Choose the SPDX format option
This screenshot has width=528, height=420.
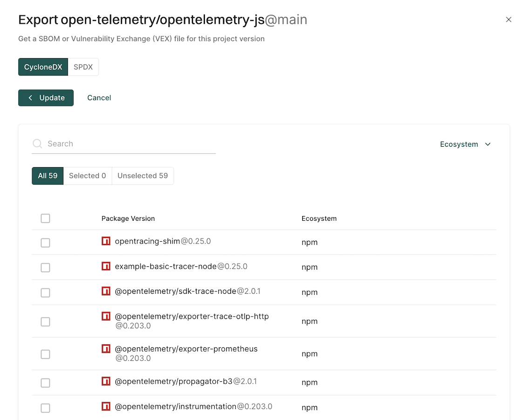coord(83,67)
